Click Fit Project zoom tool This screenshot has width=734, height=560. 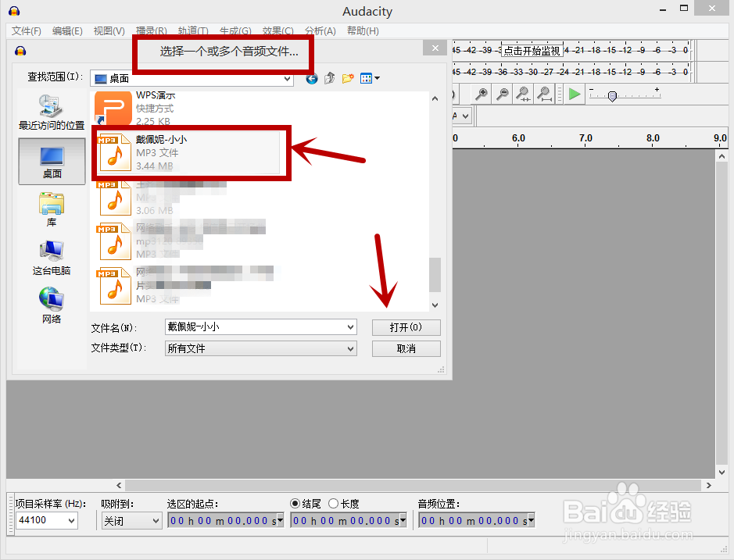point(543,94)
